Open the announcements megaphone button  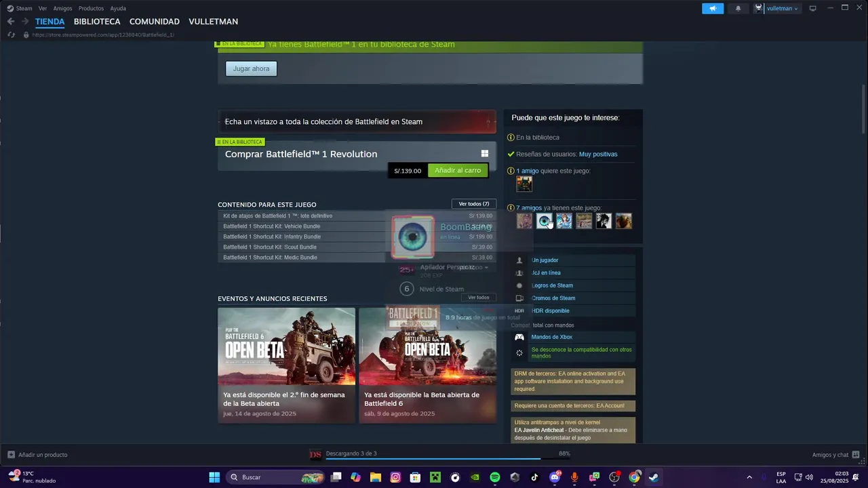[713, 8]
